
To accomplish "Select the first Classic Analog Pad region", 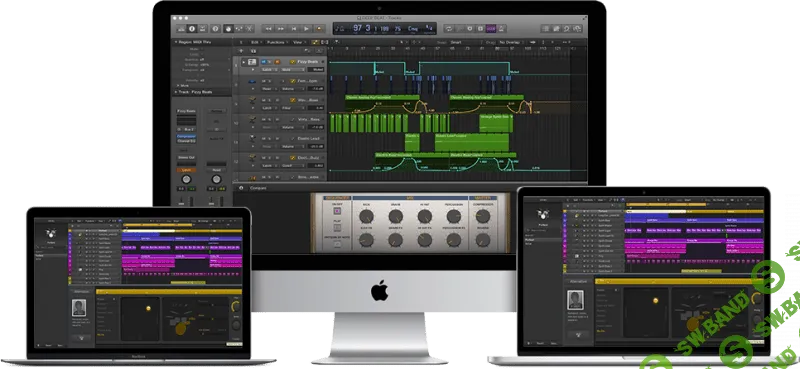I will point(382,104).
